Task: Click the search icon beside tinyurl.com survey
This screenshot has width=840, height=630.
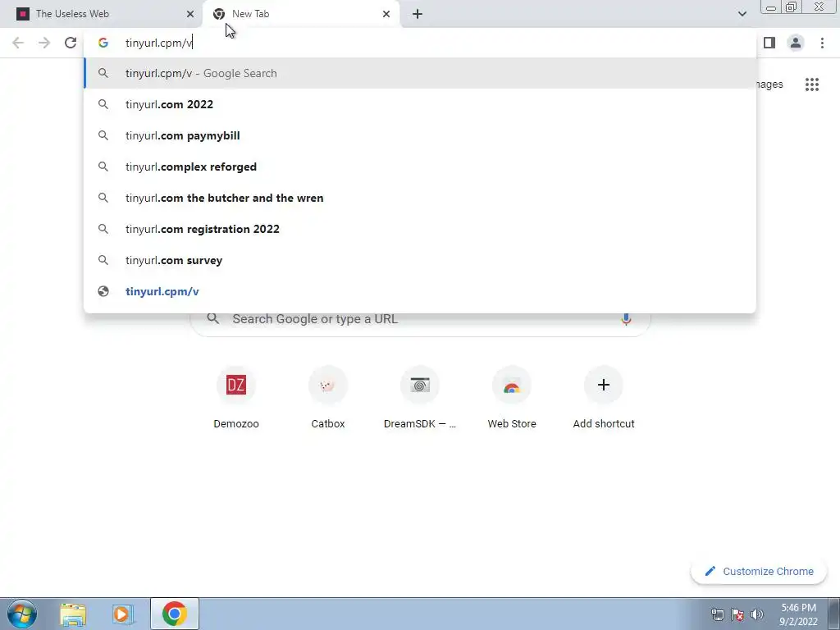Action: coord(103,260)
